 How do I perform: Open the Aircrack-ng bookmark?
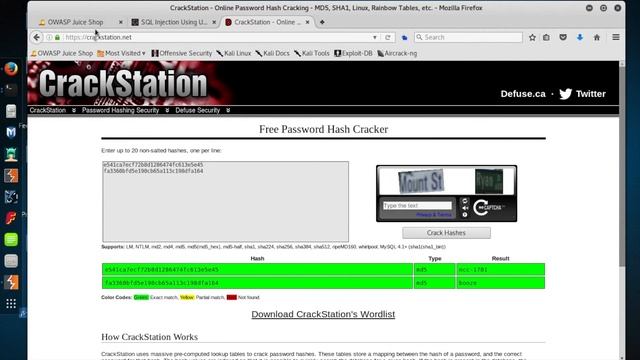(x=397, y=53)
